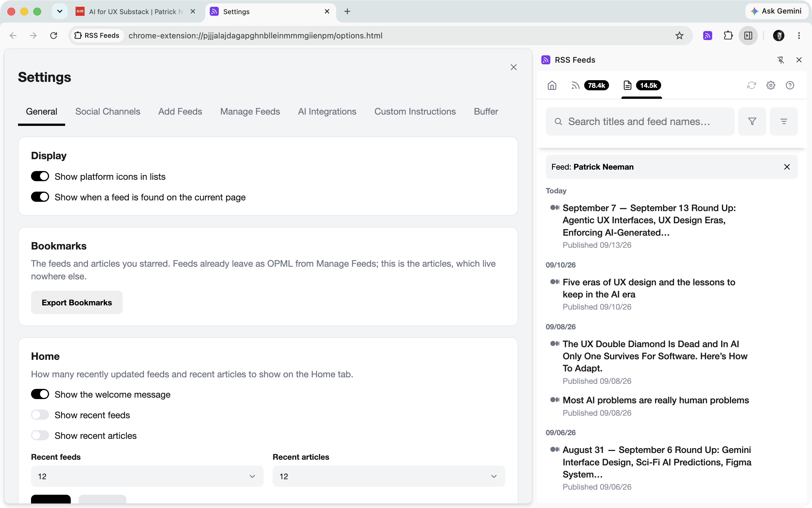Viewport: 812px width, 508px height.
Task: Remove the Patrick Neeman feed filter
Action: click(x=787, y=167)
